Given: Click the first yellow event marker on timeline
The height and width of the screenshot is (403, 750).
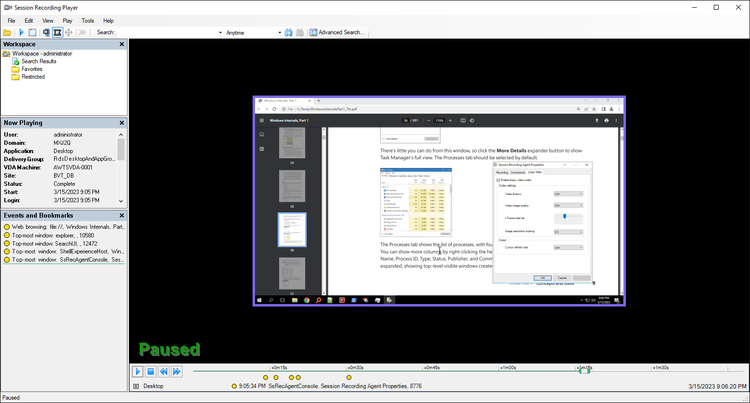Looking at the screenshot, I should click(265, 378).
